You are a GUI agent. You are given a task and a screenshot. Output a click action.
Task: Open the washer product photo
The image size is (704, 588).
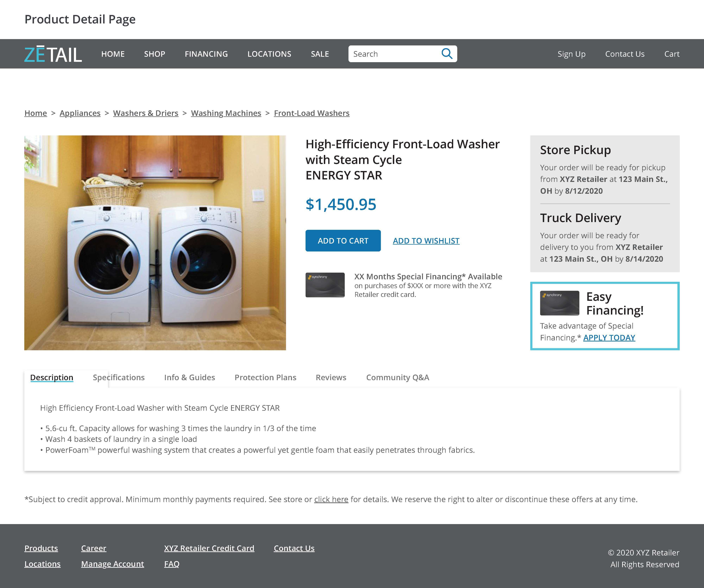tap(155, 243)
